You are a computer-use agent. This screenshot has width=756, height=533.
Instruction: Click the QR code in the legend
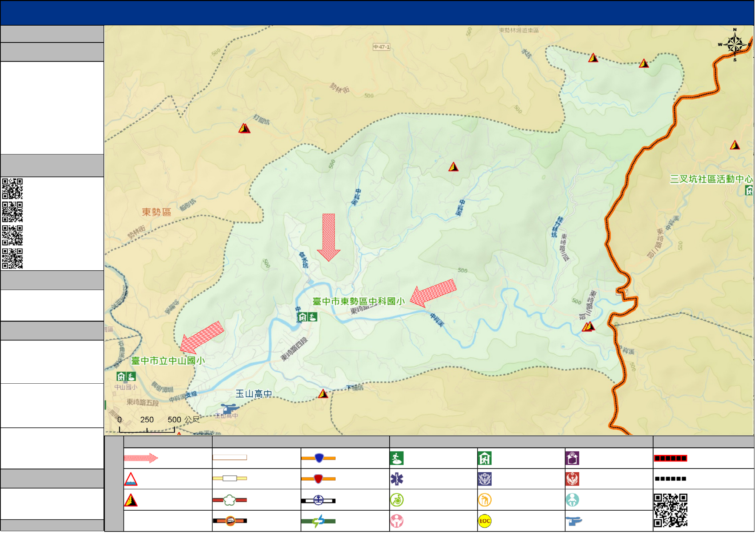click(x=671, y=511)
